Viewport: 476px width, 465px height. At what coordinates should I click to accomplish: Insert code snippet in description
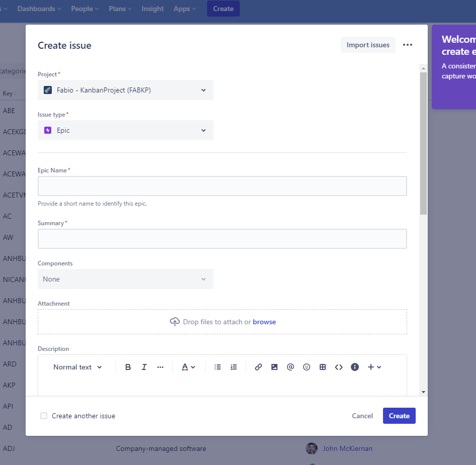[x=338, y=367]
